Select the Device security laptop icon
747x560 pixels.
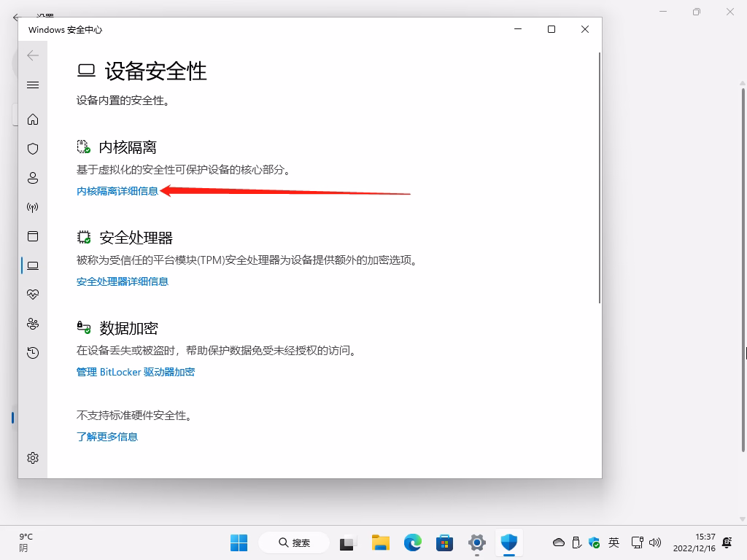[x=32, y=265]
